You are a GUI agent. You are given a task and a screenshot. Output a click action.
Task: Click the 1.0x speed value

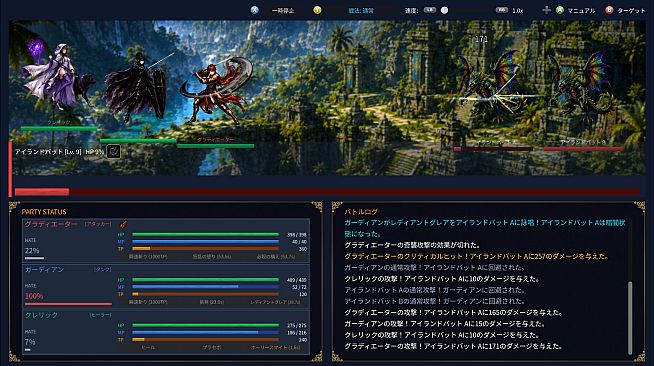point(518,10)
